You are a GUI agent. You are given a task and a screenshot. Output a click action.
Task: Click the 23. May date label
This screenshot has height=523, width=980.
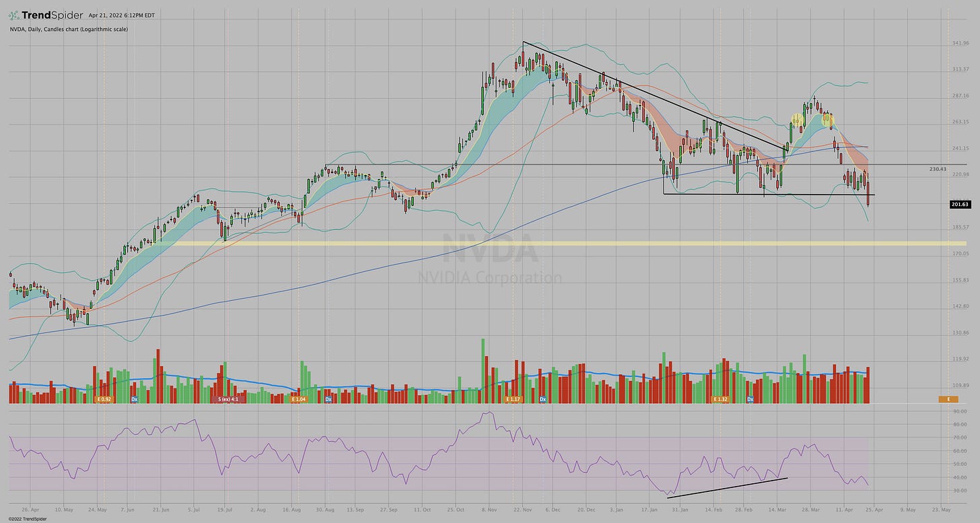tap(940, 511)
